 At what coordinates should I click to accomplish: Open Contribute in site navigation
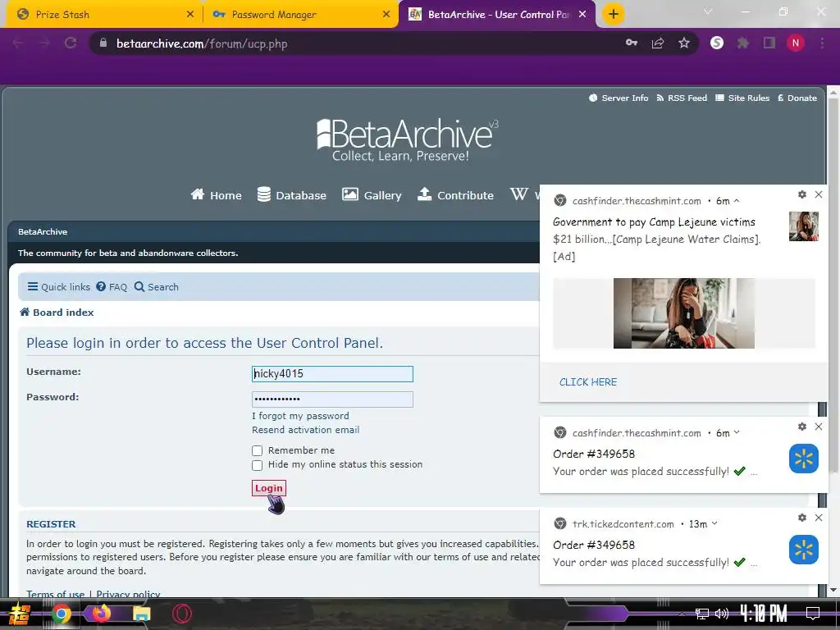point(455,195)
